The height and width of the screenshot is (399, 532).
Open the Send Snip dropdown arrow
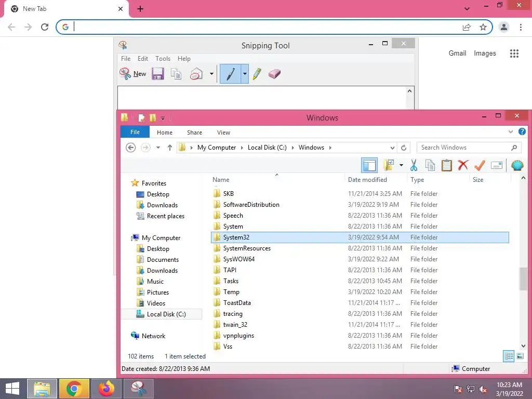(x=211, y=74)
